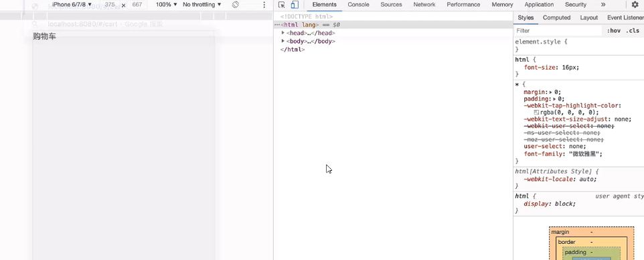This screenshot has height=260, width=644.
Task: Switch to the Network tab
Action: (424, 5)
